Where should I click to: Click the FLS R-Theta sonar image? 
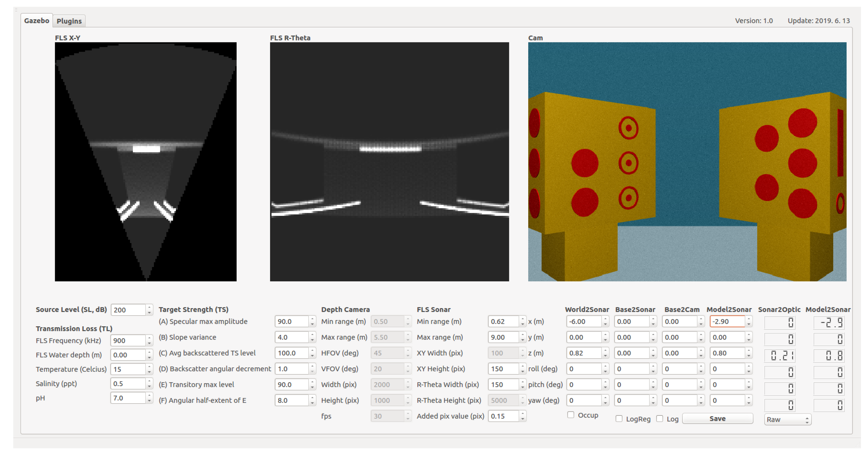pyautogui.click(x=389, y=162)
